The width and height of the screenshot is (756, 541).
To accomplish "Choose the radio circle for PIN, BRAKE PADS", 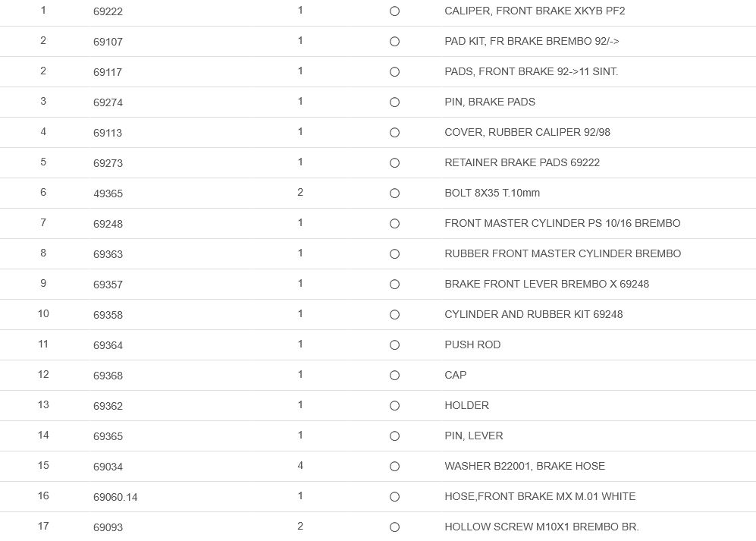I will [394, 102].
